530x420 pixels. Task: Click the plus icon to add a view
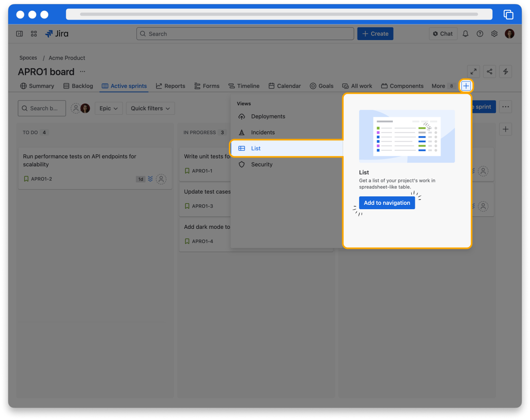466,86
